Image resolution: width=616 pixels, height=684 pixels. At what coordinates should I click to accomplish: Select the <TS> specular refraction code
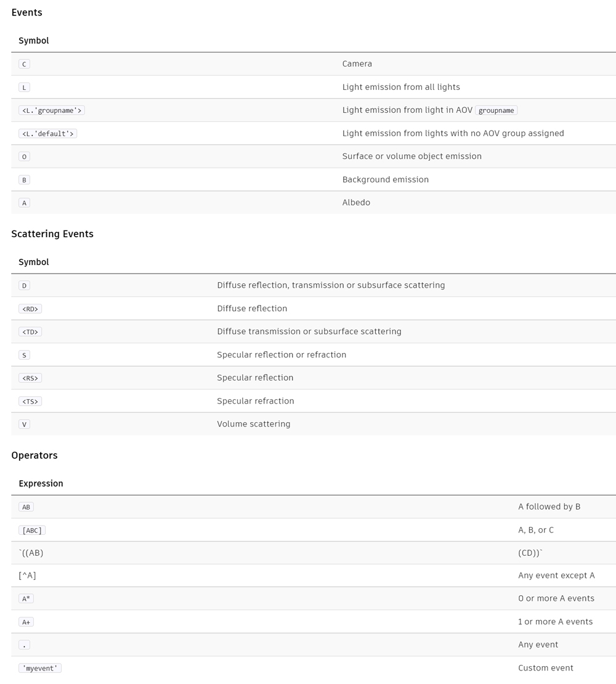pos(30,401)
